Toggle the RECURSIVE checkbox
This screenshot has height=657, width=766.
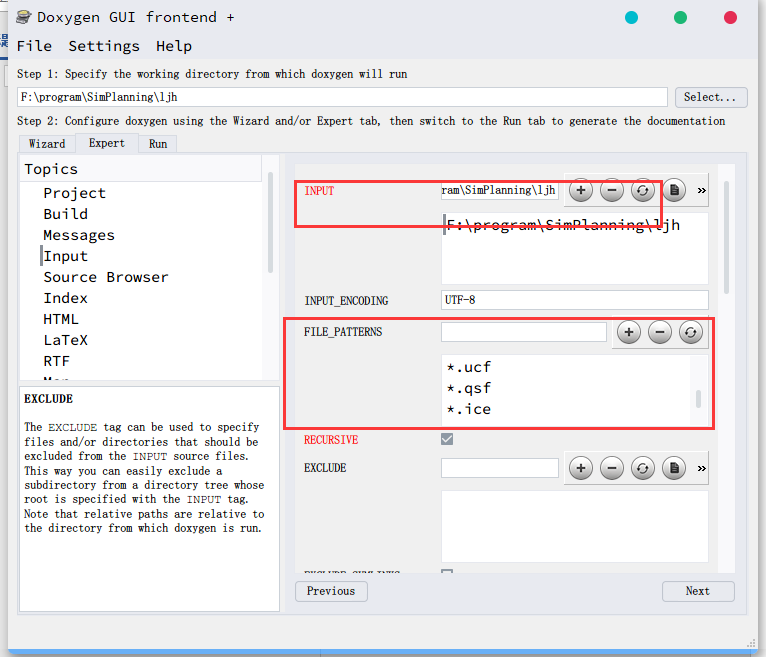[x=447, y=439]
